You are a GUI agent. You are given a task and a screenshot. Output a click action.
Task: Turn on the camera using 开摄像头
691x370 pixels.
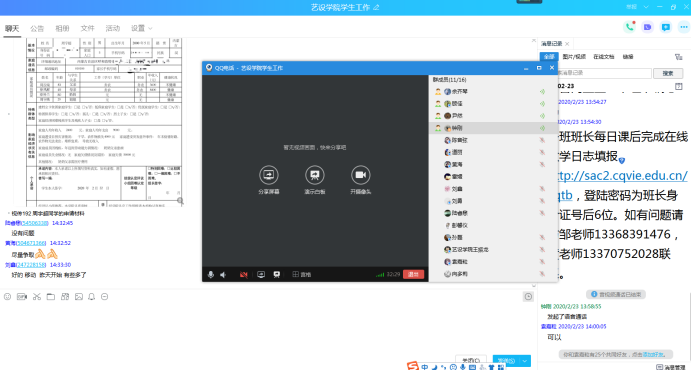point(360,175)
